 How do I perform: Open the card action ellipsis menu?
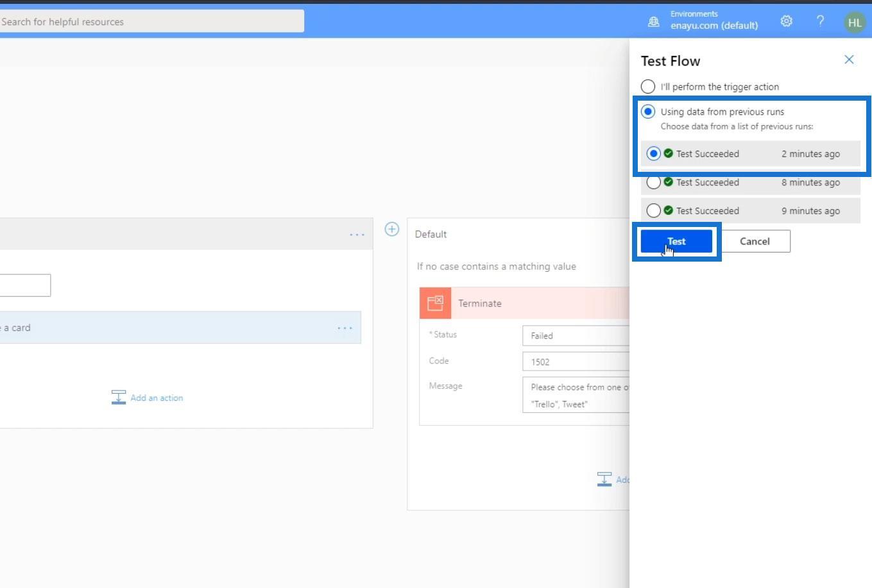tap(345, 328)
